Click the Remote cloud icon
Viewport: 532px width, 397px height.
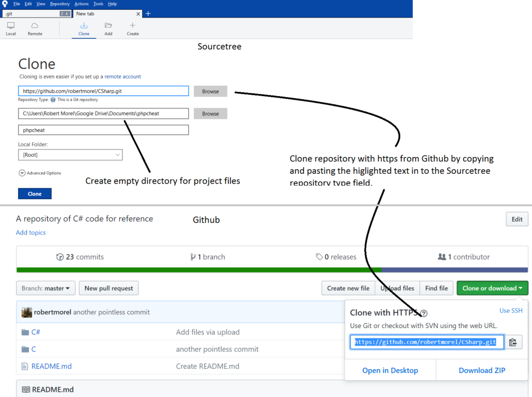tap(34, 25)
